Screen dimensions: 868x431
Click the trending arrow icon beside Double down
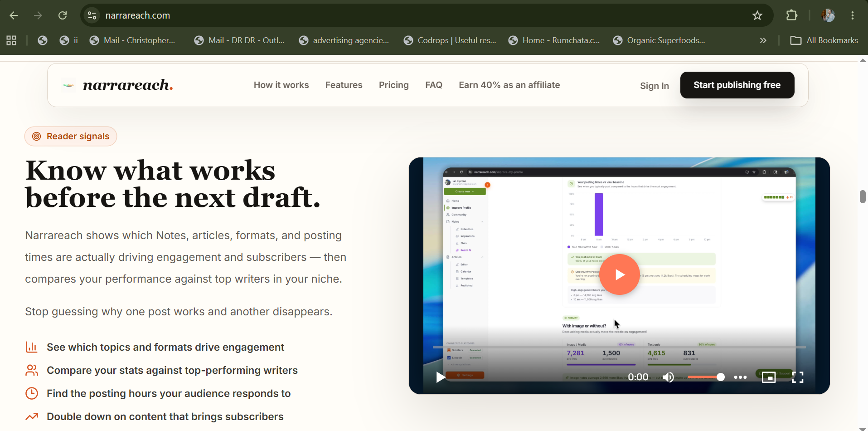[x=32, y=416]
